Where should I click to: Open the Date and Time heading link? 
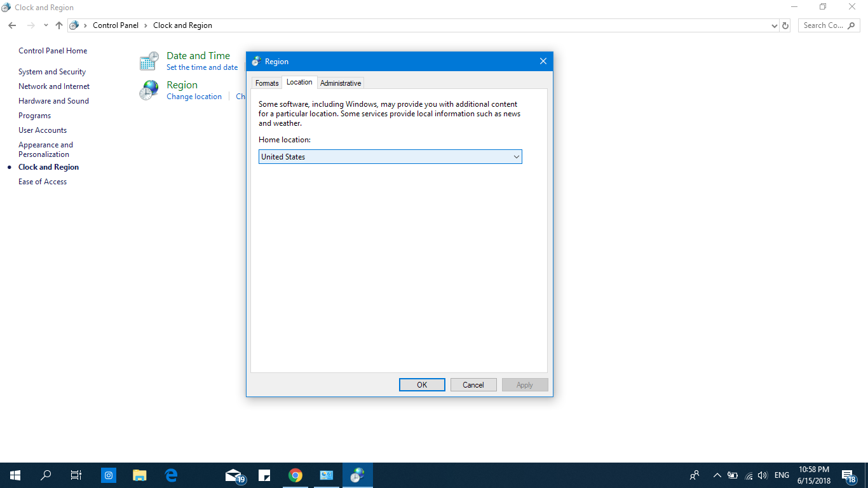(198, 56)
